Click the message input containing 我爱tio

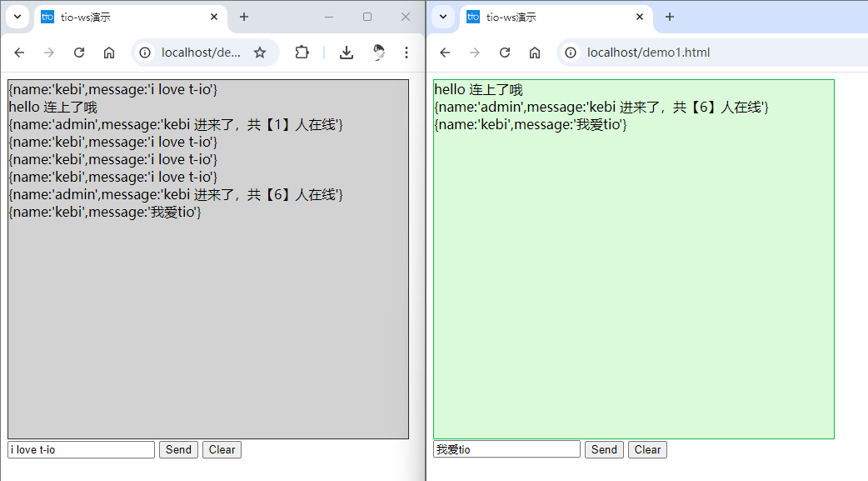click(x=505, y=448)
